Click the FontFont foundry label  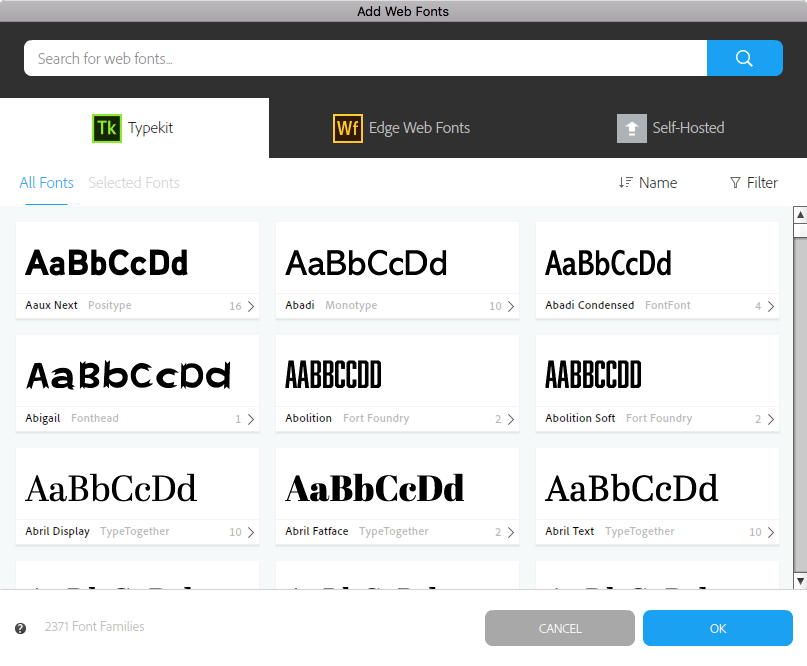pos(668,305)
